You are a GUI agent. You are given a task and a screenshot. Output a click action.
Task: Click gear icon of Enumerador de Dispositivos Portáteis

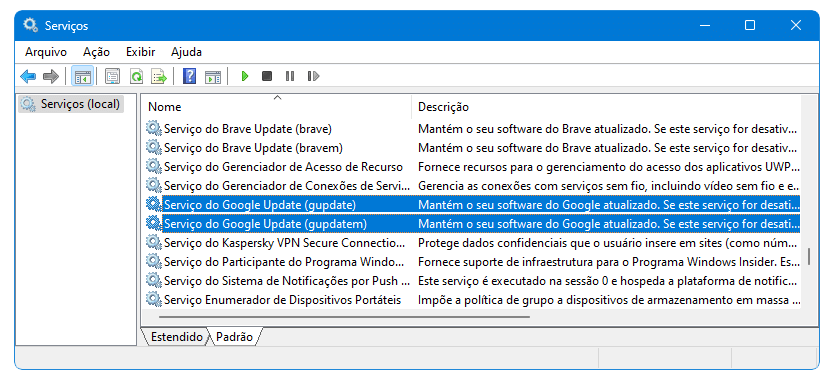(x=153, y=300)
